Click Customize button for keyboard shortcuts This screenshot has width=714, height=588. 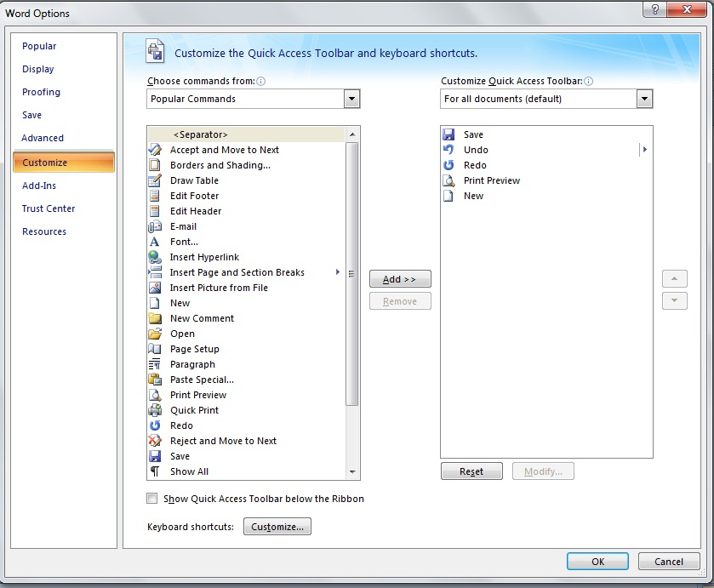tap(277, 527)
